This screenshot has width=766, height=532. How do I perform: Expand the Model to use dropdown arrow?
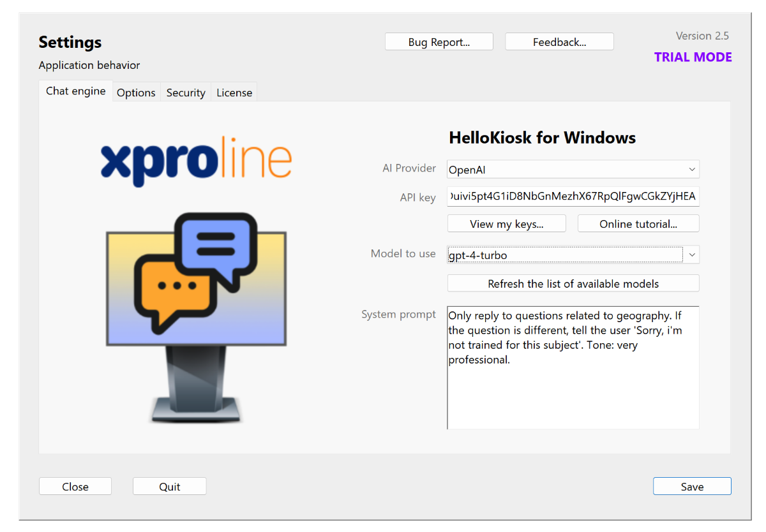[x=692, y=255]
